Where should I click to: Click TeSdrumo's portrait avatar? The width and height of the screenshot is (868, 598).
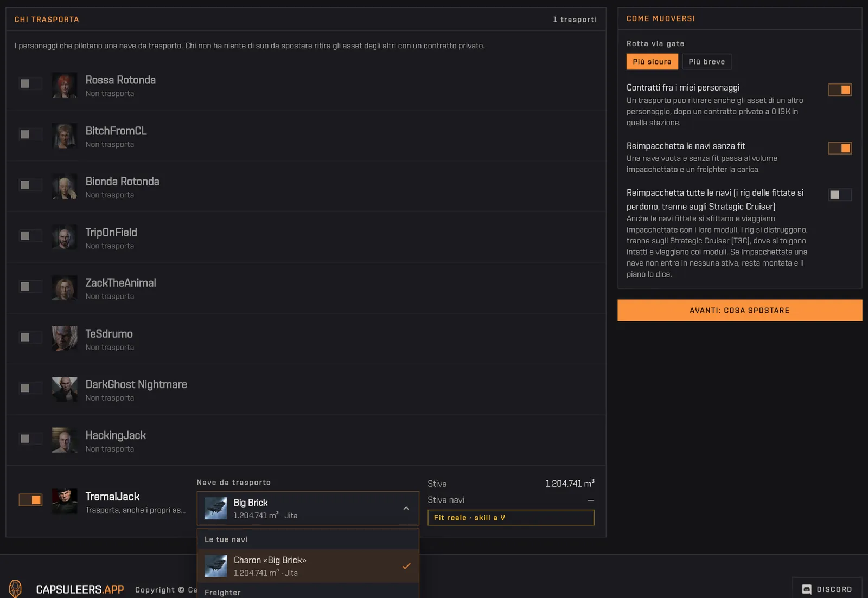pyautogui.click(x=65, y=339)
